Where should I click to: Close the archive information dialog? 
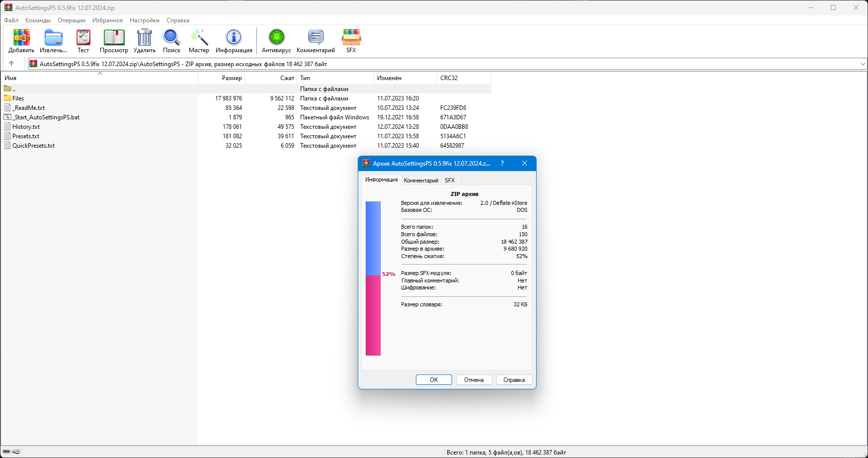click(x=525, y=163)
